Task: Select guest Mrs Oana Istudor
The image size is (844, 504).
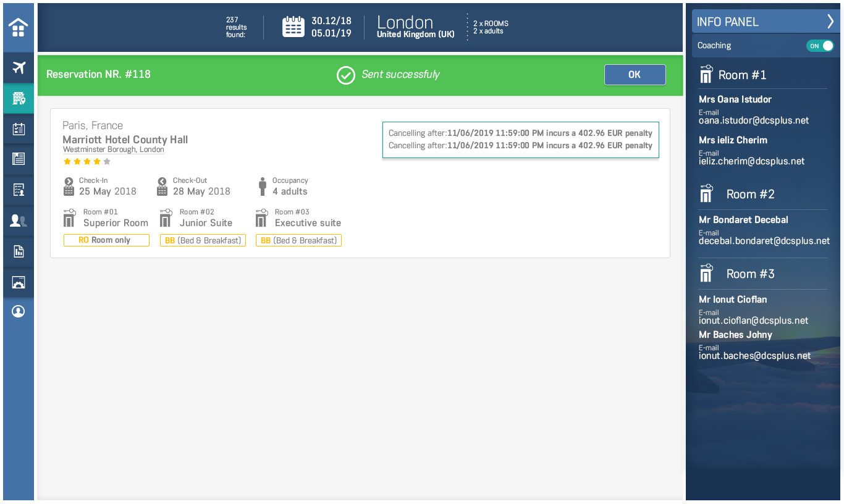Action: tap(735, 99)
